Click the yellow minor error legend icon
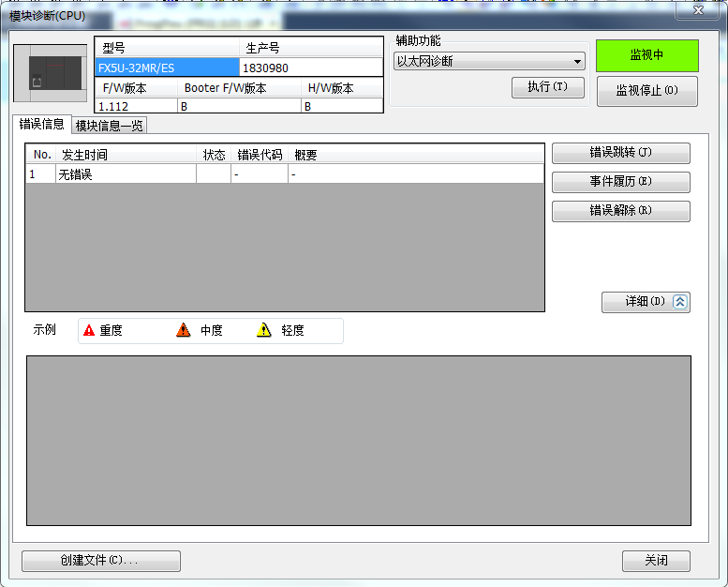 tap(264, 330)
